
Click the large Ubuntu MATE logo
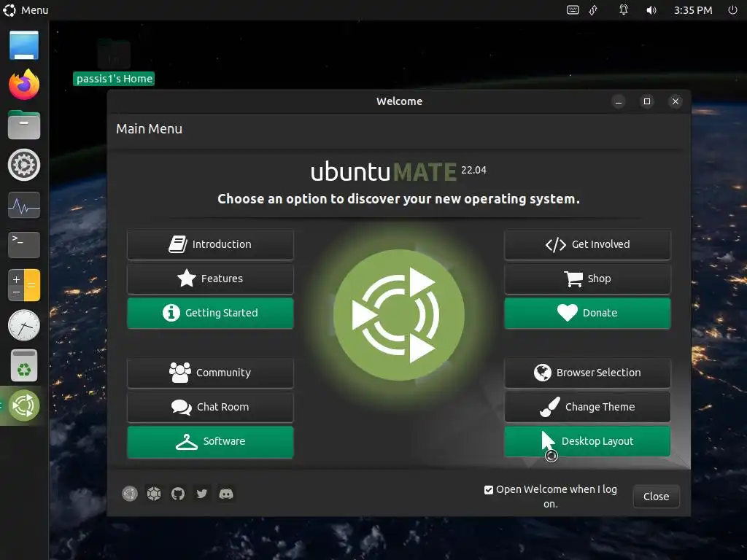399,315
